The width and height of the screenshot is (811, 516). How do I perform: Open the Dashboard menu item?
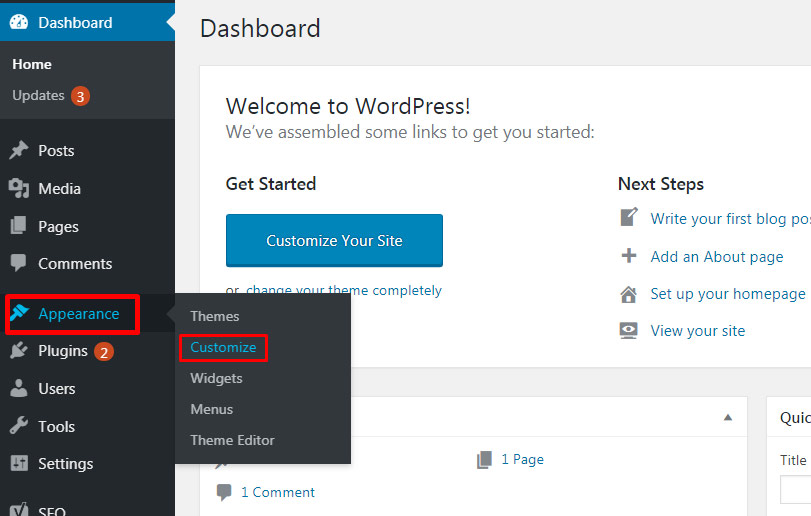click(x=87, y=22)
